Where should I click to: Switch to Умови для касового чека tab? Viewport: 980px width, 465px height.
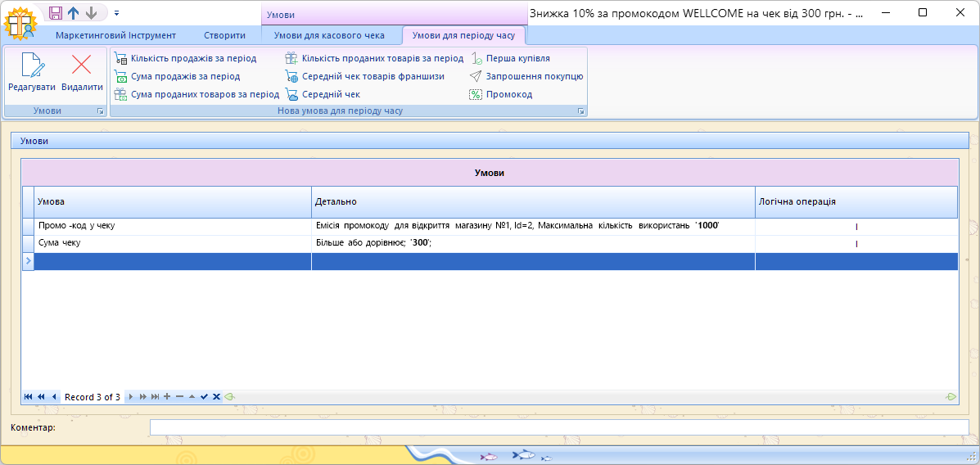coord(328,35)
